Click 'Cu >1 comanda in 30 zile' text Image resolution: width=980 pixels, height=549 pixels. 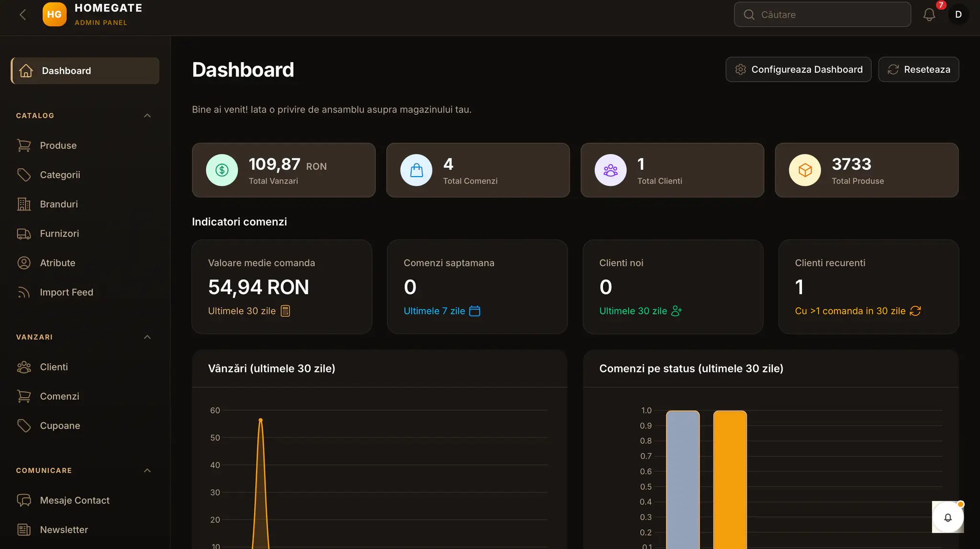click(850, 311)
